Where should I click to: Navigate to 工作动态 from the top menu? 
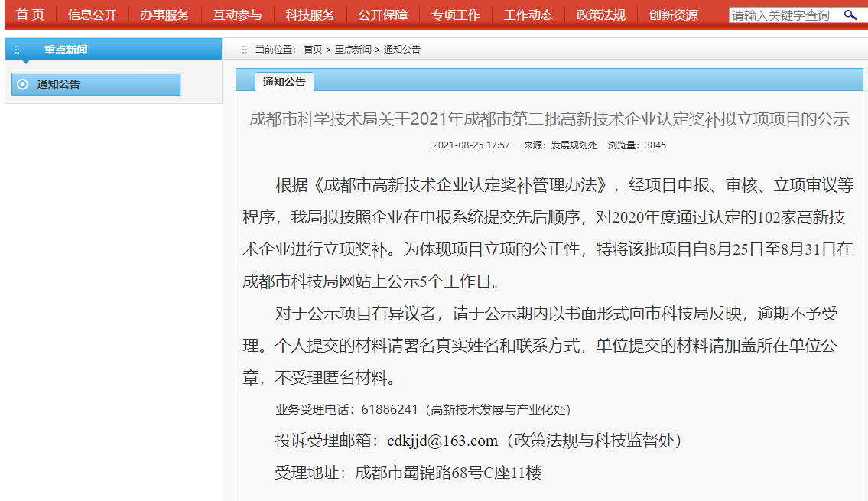pyautogui.click(x=528, y=15)
